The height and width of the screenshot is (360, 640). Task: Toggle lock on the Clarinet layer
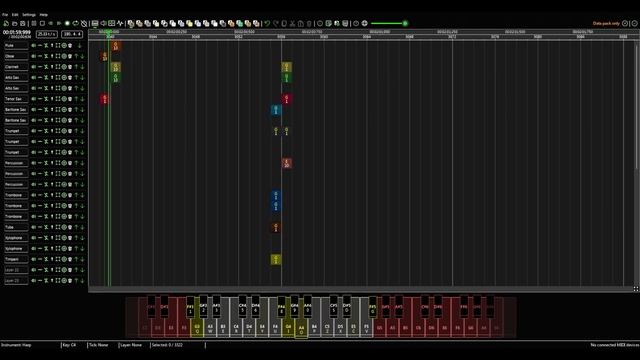[x=46, y=67]
